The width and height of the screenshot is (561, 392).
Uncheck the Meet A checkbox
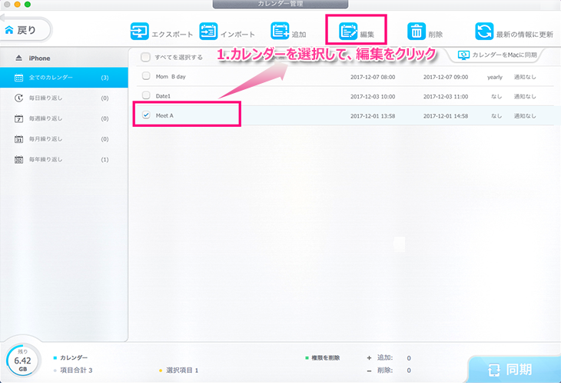click(145, 115)
